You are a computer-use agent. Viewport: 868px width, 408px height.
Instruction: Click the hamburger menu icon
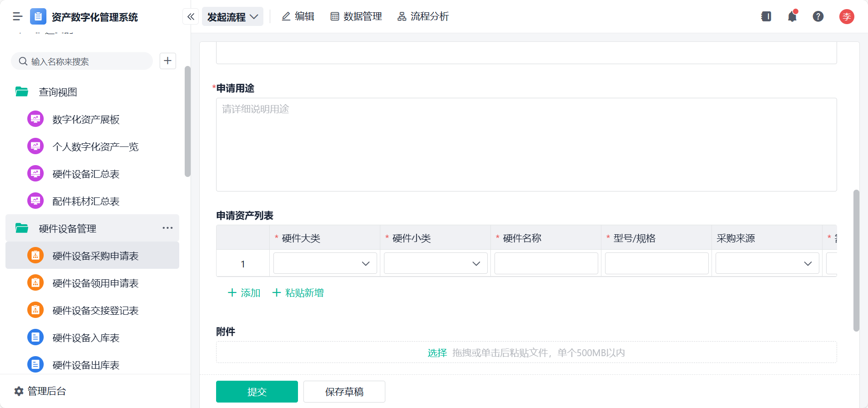coord(18,17)
